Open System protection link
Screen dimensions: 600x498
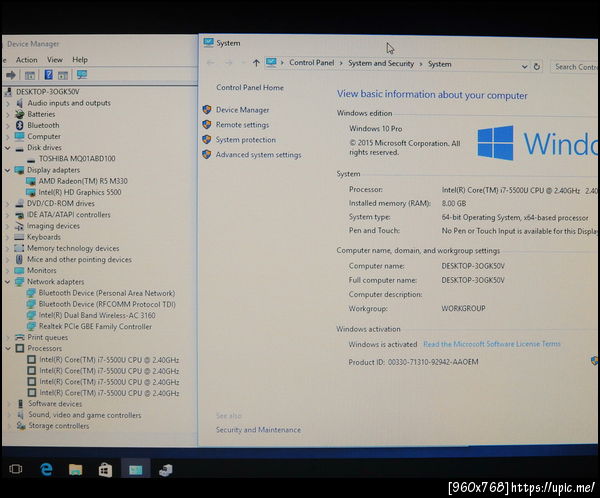[246, 140]
